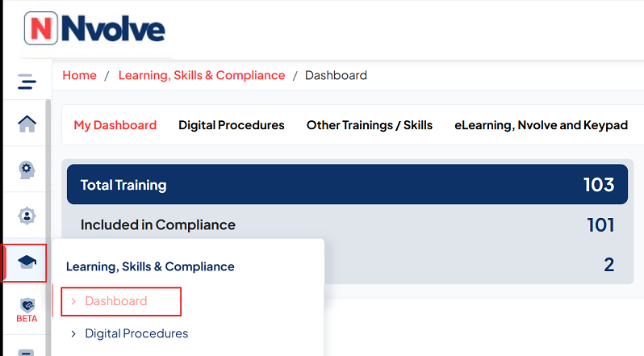Click the Nvolve logo
The width and height of the screenshot is (644, 356).
tap(94, 28)
